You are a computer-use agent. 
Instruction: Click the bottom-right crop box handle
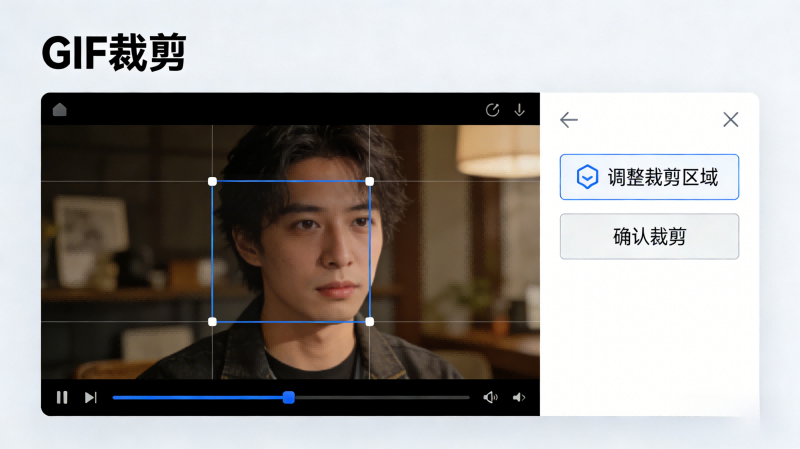click(370, 321)
